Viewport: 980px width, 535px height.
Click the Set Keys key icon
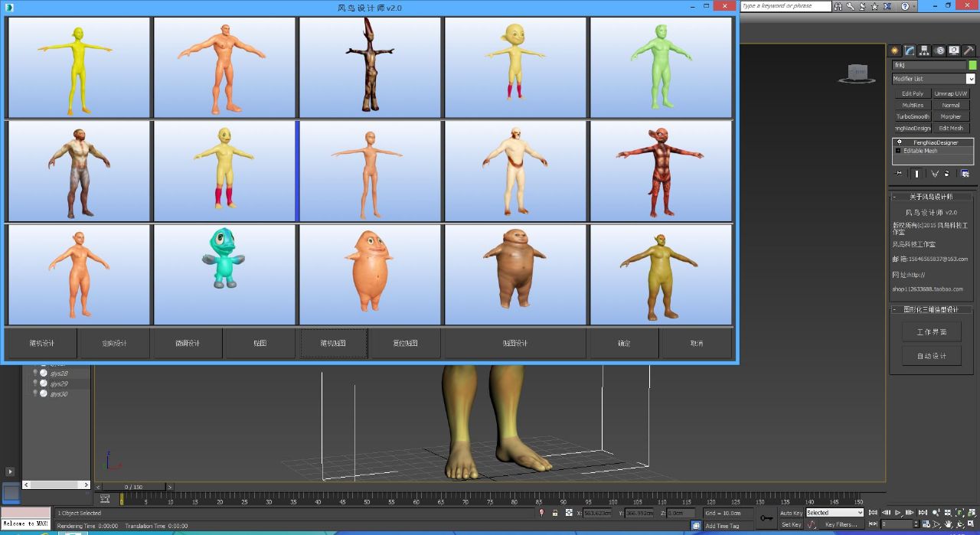pos(766,518)
